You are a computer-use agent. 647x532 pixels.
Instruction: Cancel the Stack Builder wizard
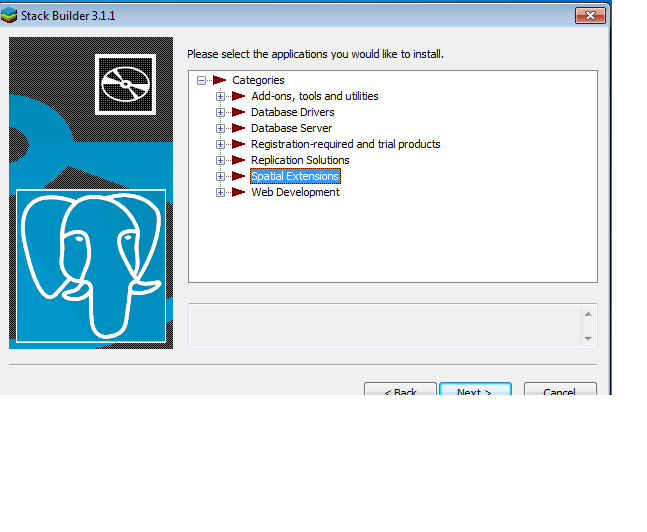point(560,389)
